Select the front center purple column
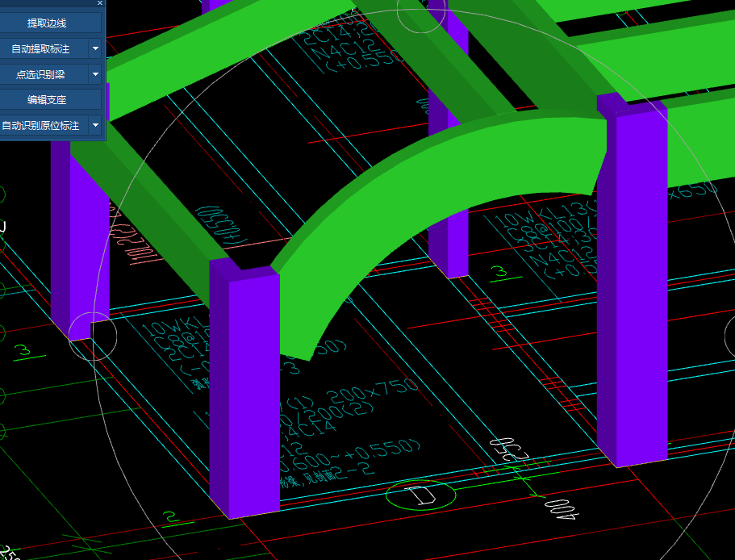Viewport: 735px width, 560px height. click(244, 389)
